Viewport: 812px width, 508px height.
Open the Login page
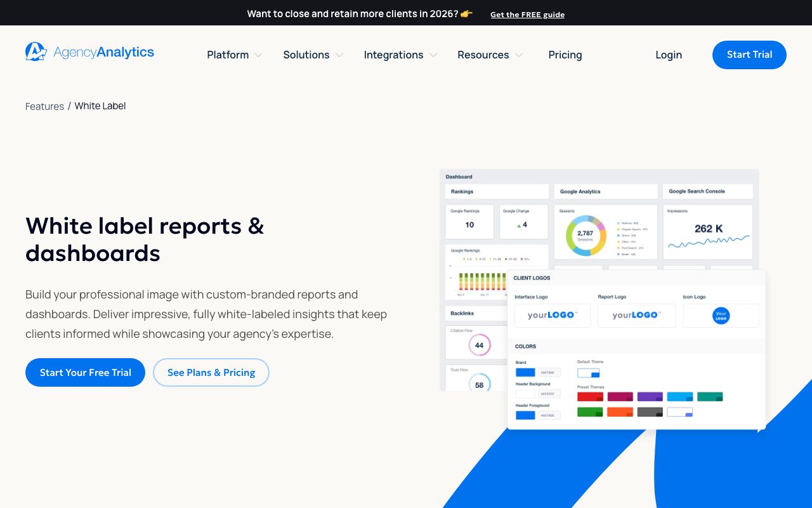pos(669,55)
